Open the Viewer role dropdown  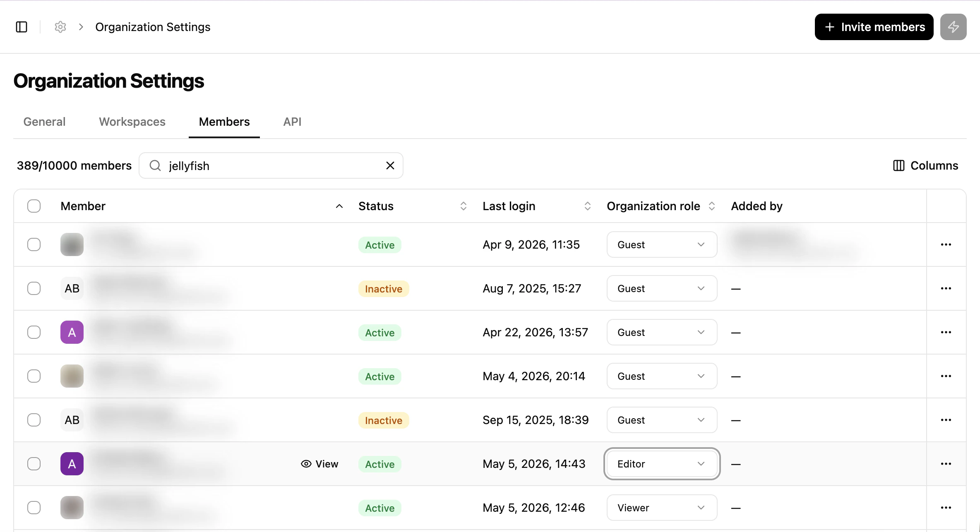[x=662, y=508]
